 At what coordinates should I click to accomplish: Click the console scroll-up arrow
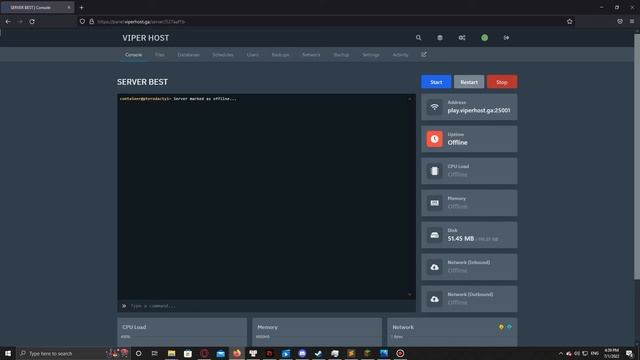click(x=410, y=99)
